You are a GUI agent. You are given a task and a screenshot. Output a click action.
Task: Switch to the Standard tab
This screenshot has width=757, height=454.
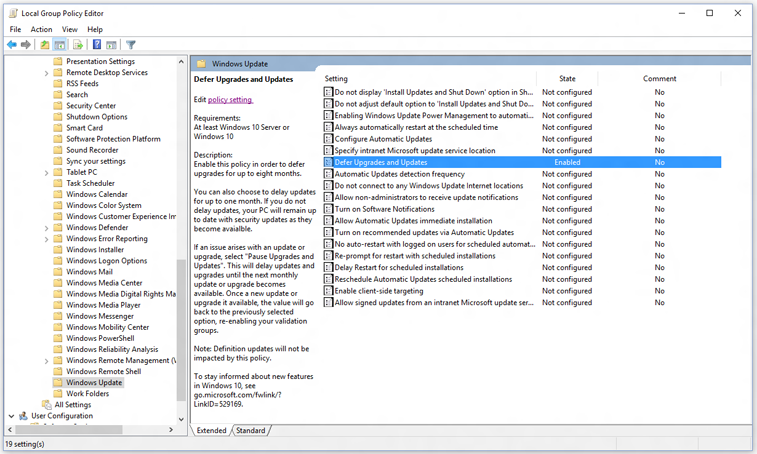point(250,430)
